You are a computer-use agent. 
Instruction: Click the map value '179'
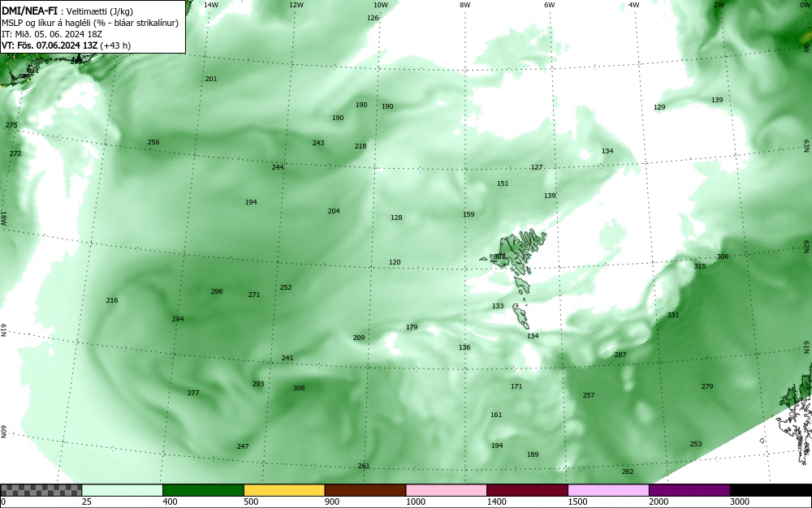[x=412, y=327]
